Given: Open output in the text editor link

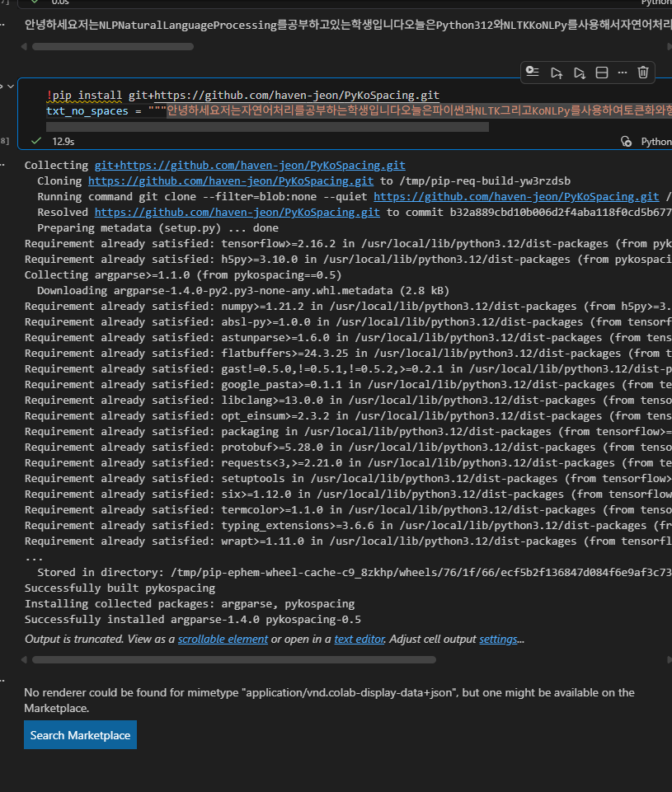Looking at the screenshot, I should [x=359, y=639].
